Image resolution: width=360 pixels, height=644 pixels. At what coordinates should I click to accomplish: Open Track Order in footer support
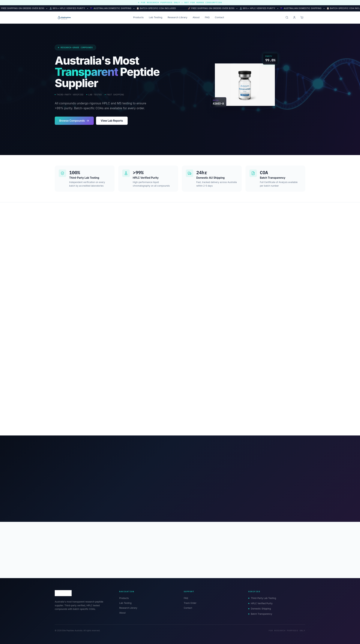point(190,603)
